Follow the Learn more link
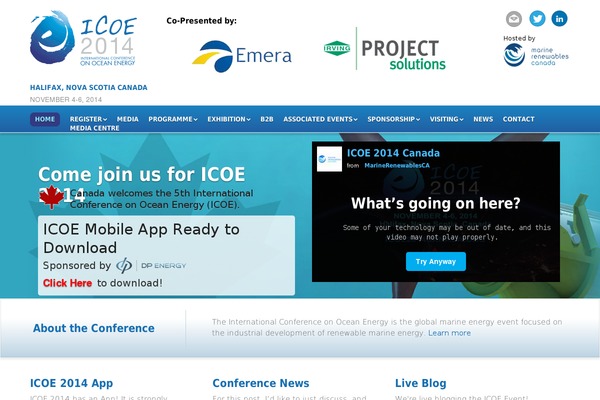This screenshot has height=400, width=600. tap(449, 333)
